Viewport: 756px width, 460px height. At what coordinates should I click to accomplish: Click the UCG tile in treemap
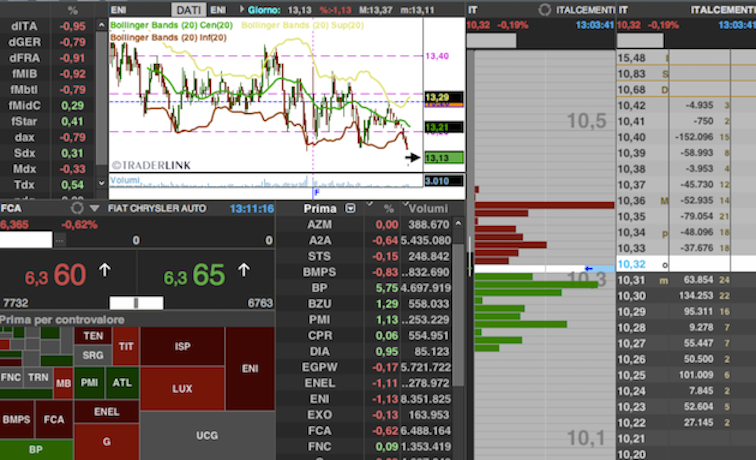[x=207, y=436]
